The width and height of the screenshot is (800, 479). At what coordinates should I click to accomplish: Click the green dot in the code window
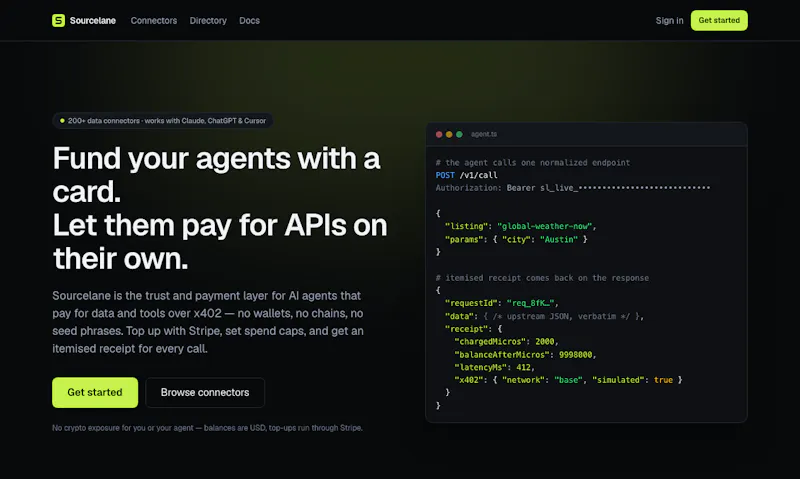coord(459,134)
